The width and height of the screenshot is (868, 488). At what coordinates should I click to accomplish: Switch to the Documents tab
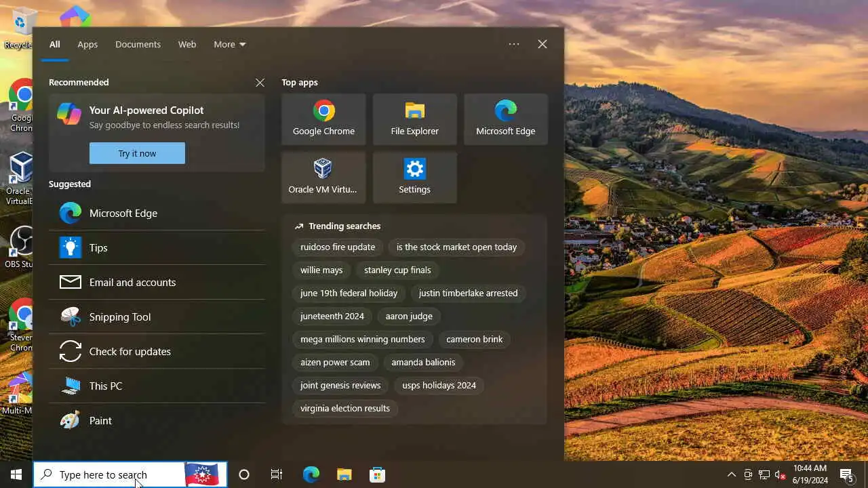click(x=138, y=44)
